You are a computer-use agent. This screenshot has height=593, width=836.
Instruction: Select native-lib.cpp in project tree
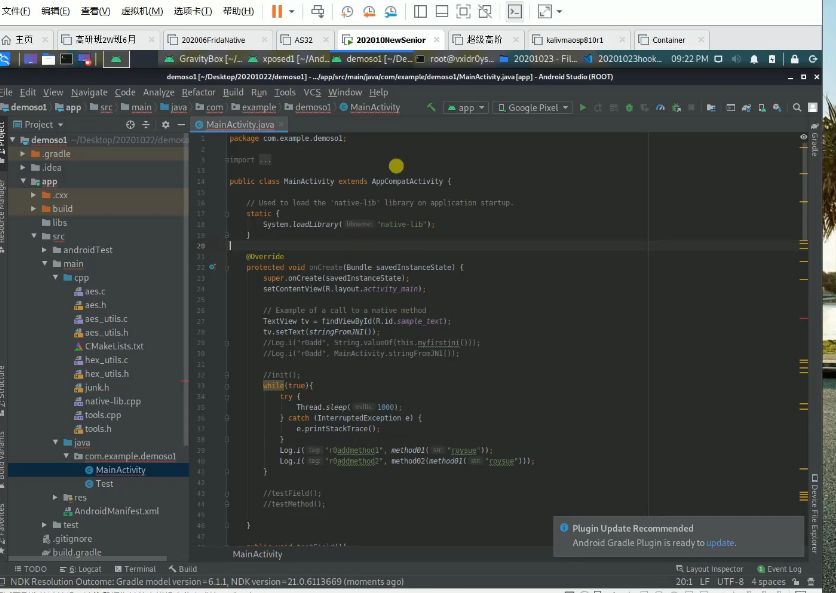coord(112,401)
